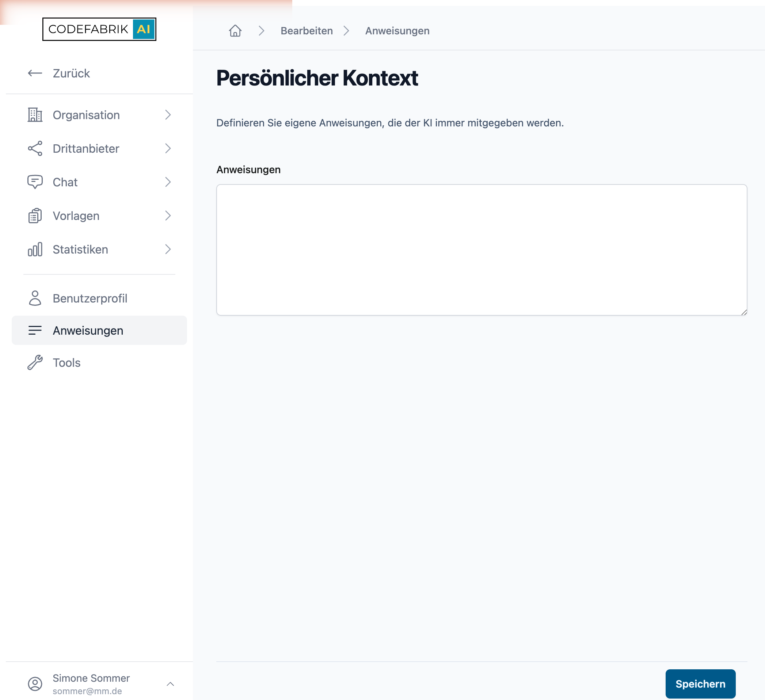Click the Benutzerprofil person icon
This screenshot has width=765, height=700.
35,298
